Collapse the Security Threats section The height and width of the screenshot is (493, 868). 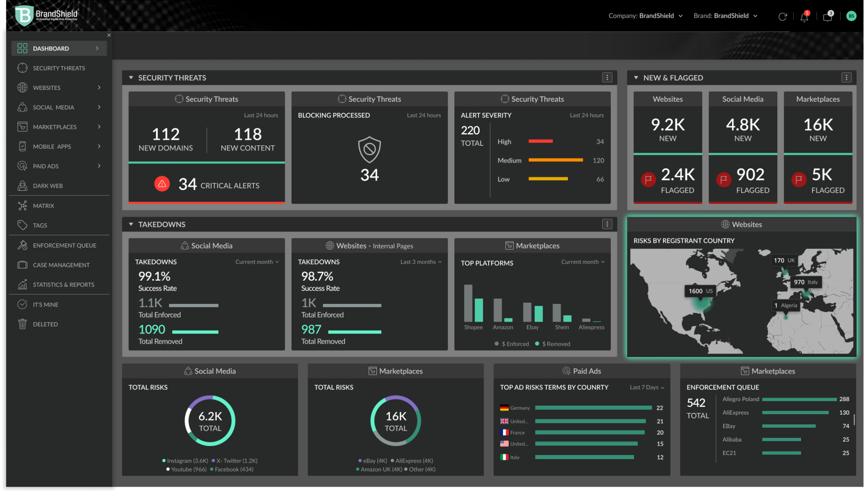pos(131,78)
